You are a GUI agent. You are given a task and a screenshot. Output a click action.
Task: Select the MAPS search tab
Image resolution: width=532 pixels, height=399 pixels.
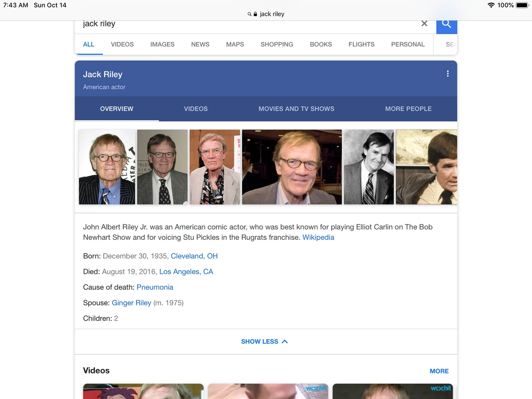click(x=235, y=44)
